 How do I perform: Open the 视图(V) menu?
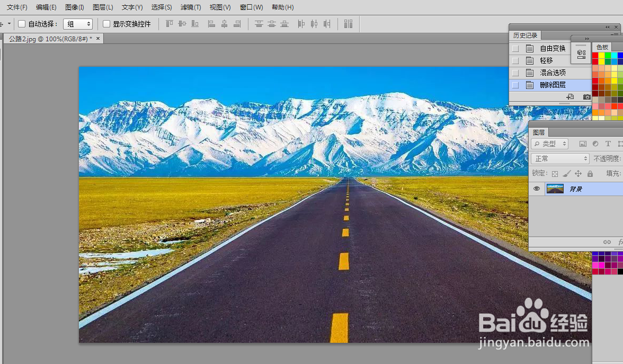coord(220,7)
